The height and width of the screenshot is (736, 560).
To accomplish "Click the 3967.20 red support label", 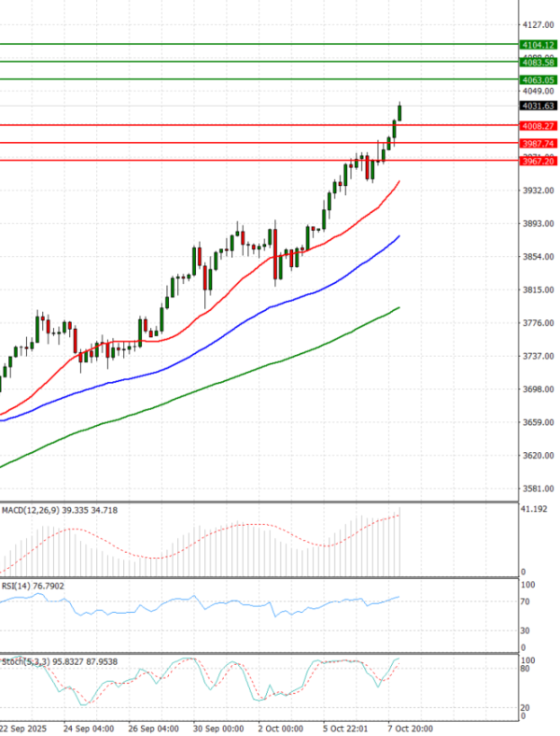I will 539,161.
